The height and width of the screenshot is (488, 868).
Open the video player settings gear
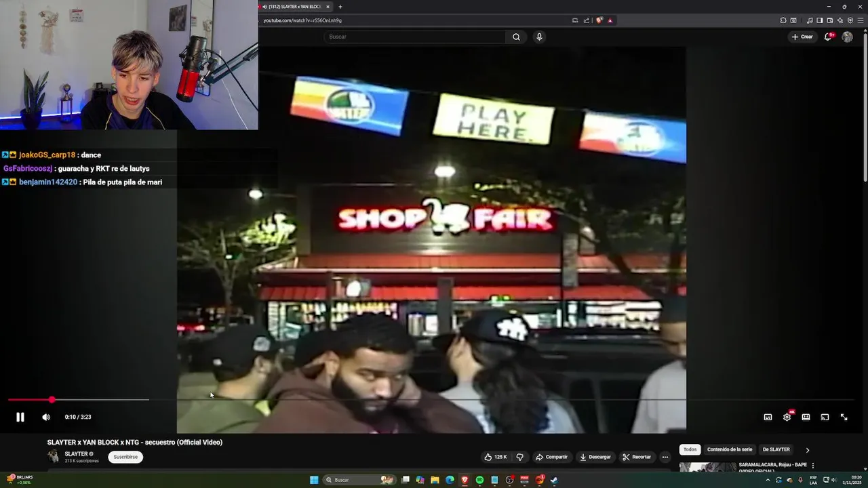pos(787,417)
